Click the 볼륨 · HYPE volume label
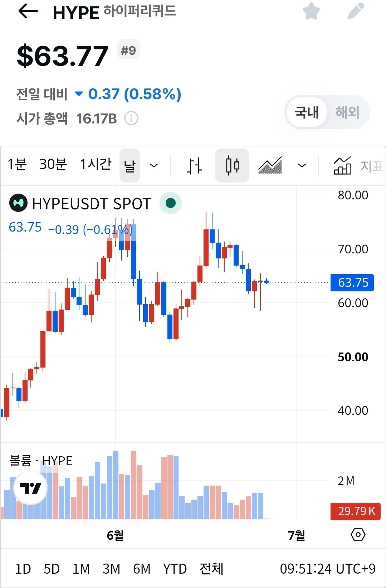The image size is (386, 588). (x=41, y=461)
